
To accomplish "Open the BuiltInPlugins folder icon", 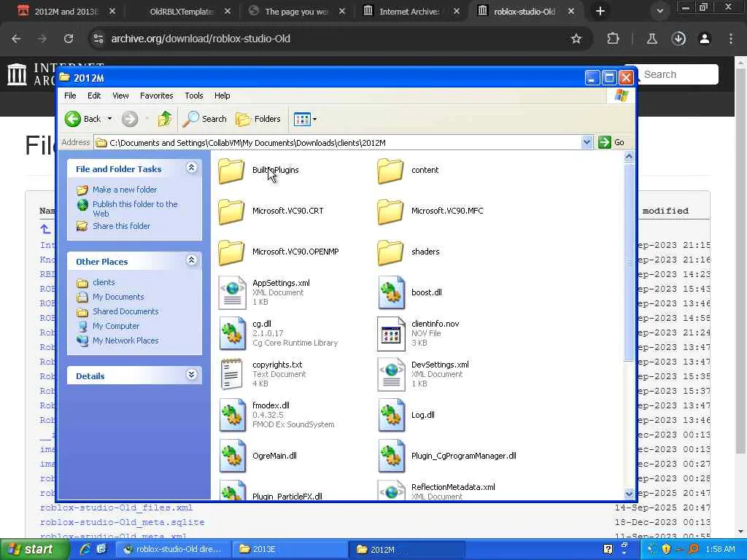I will pyautogui.click(x=231, y=171).
